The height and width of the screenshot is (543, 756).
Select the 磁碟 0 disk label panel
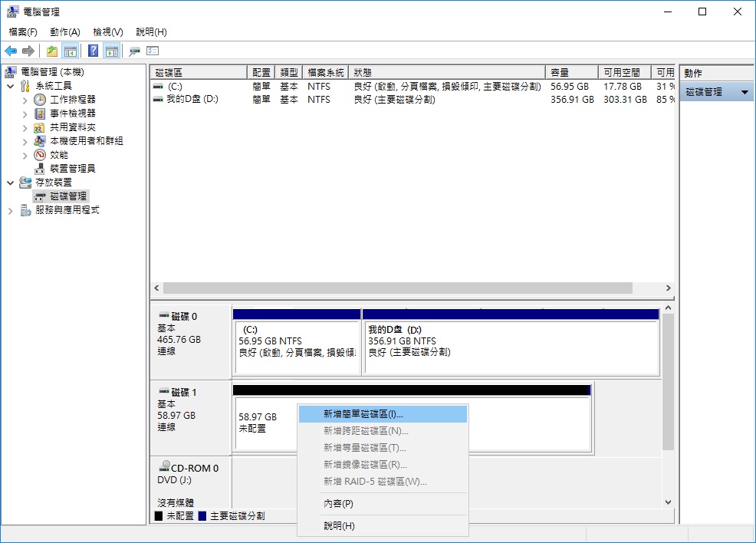click(191, 342)
